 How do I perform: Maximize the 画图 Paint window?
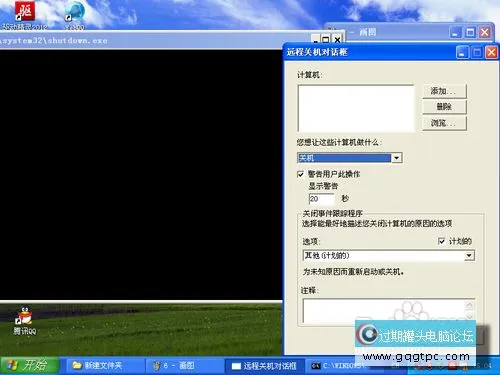[x=470, y=32]
